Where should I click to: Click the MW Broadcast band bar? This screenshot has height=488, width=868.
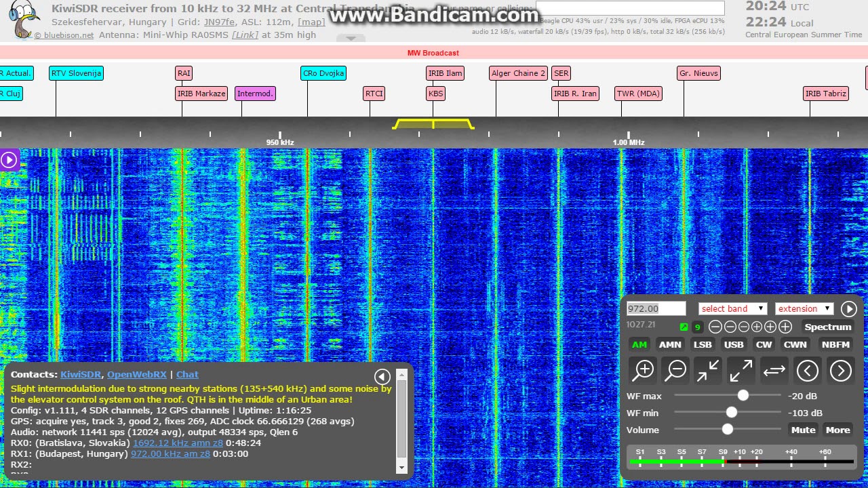click(x=433, y=53)
